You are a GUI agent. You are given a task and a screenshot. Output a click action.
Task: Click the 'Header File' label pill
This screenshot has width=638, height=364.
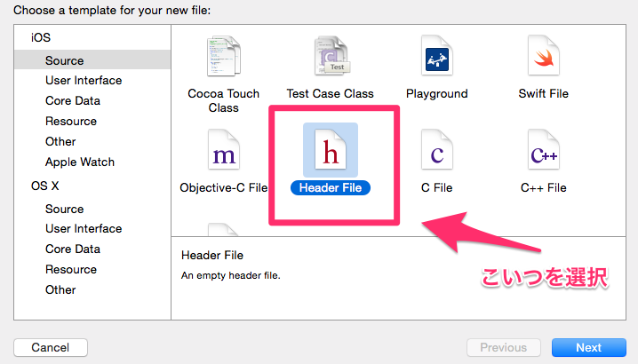[331, 188]
